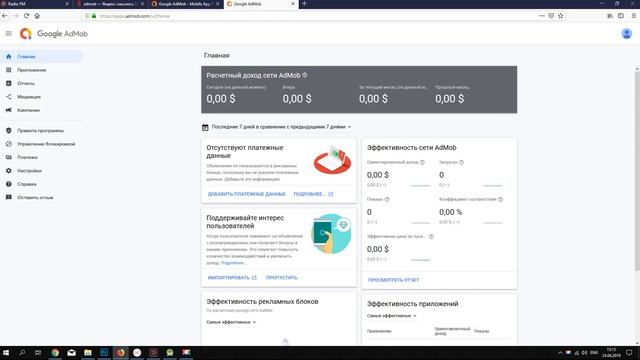Click help icon beside Эффективная цена за тысячу
This screenshot has height=360, width=640.
tap(431, 237)
